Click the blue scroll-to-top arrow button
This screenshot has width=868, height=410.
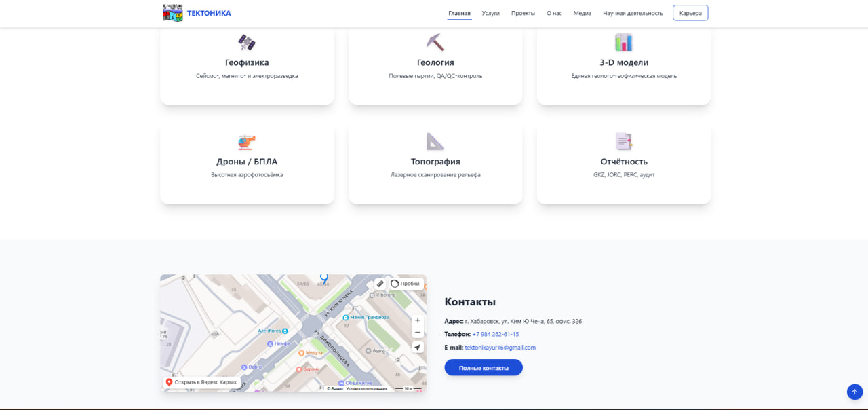[854, 392]
